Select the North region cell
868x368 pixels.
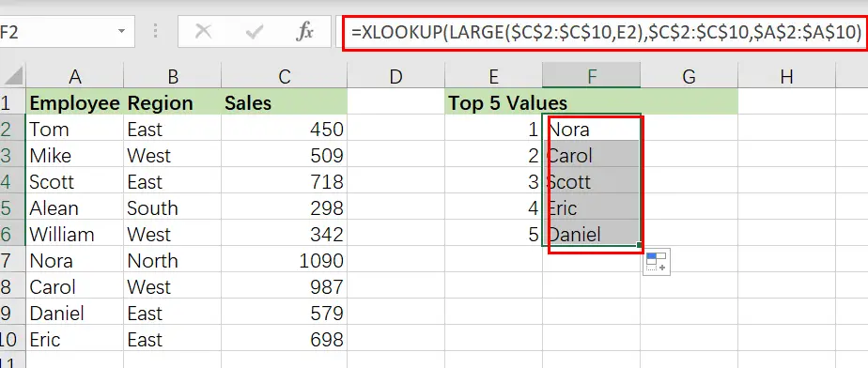tap(173, 259)
